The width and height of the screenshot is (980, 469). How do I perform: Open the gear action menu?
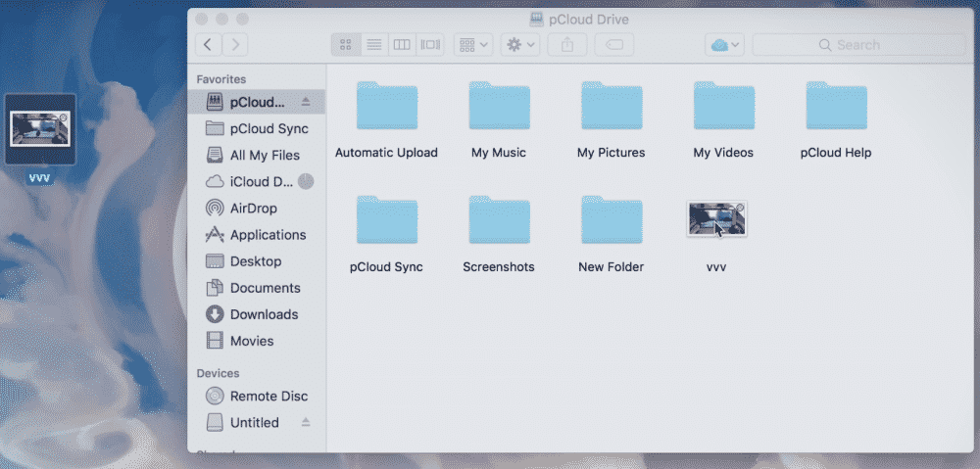click(520, 44)
